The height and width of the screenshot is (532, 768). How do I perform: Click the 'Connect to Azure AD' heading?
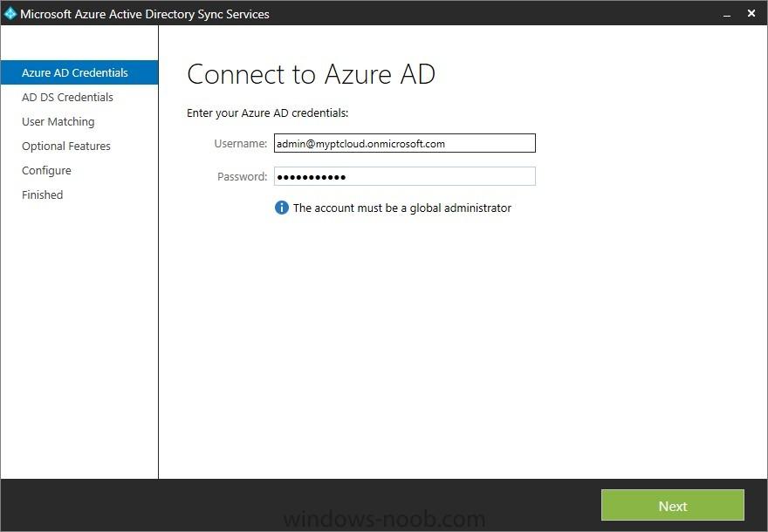[311, 74]
